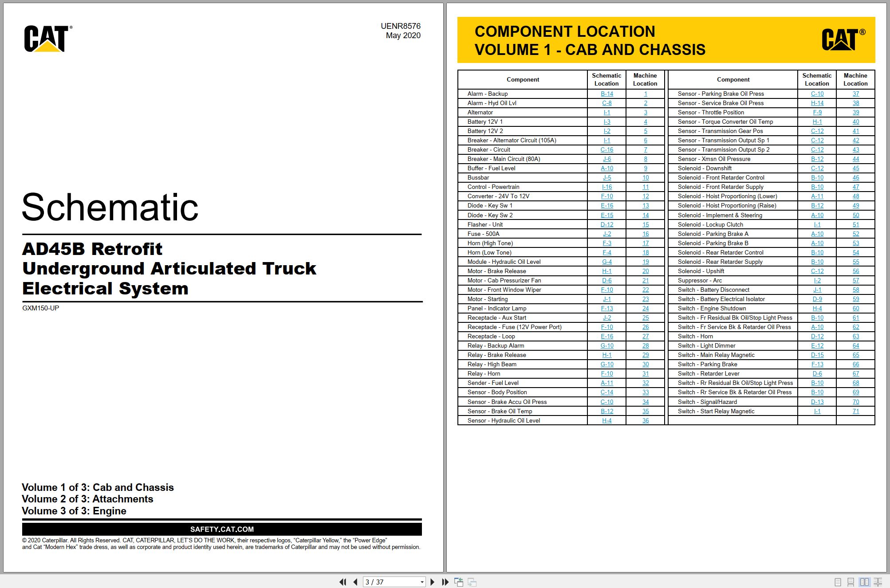The width and height of the screenshot is (890, 588).
Task: Switch to single page view
Action: tap(838, 582)
